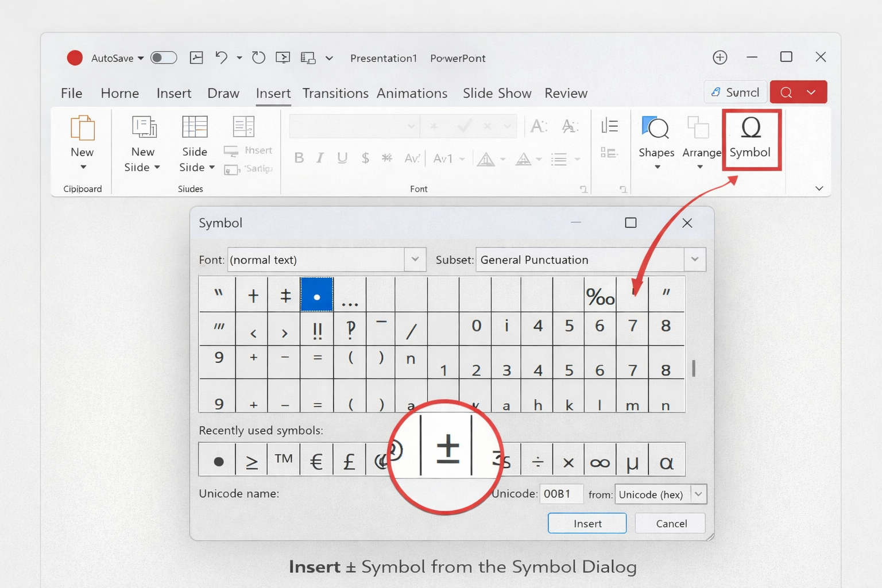Toggle AutoSave off
This screenshot has height=588, width=882.
(x=163, y=57)
